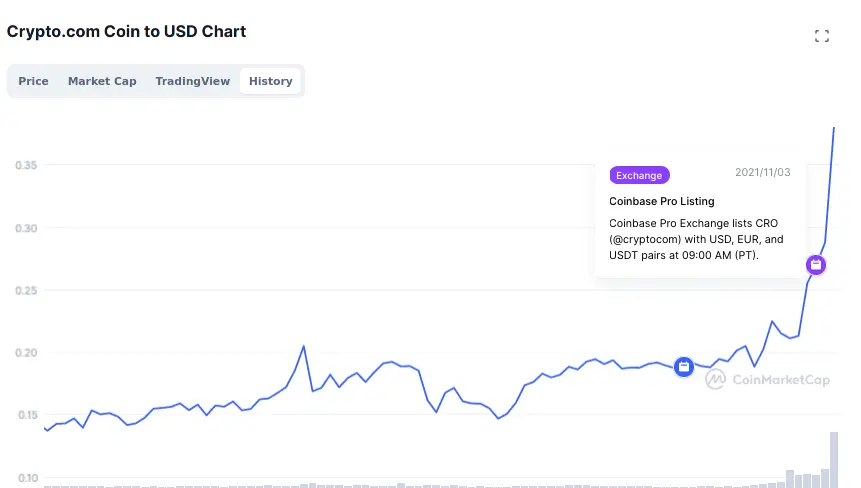
Task: Click the 0.20 axis label
Action: click(26, 353)
